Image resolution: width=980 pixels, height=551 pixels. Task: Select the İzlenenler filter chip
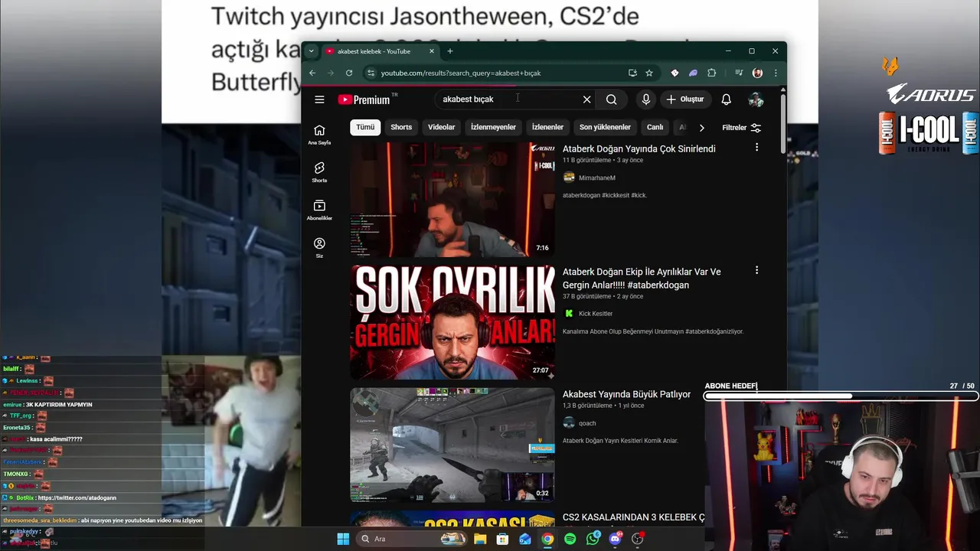pyautogui.click(x=547, y=127)
